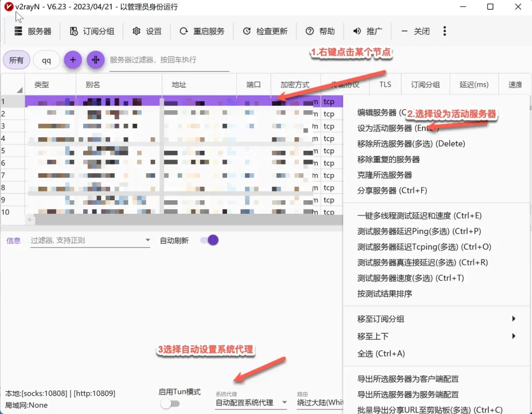Sort by the 别名 column header

click(x=119, y=85)
